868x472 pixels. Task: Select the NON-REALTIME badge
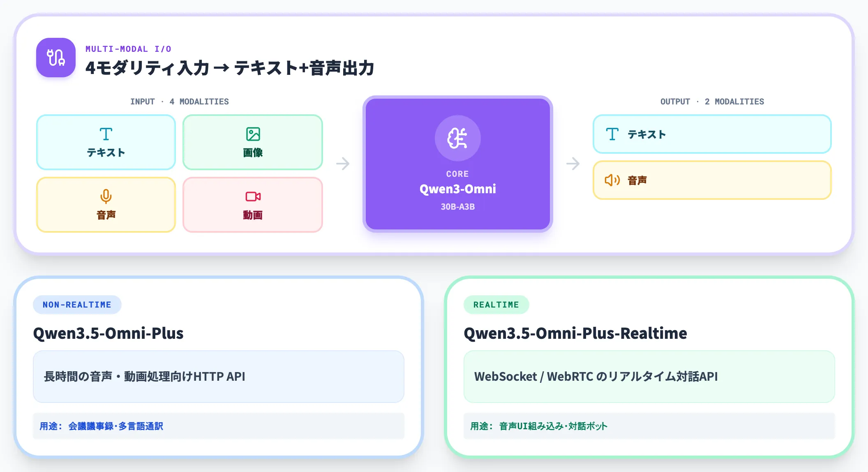[x=77, y=305]
